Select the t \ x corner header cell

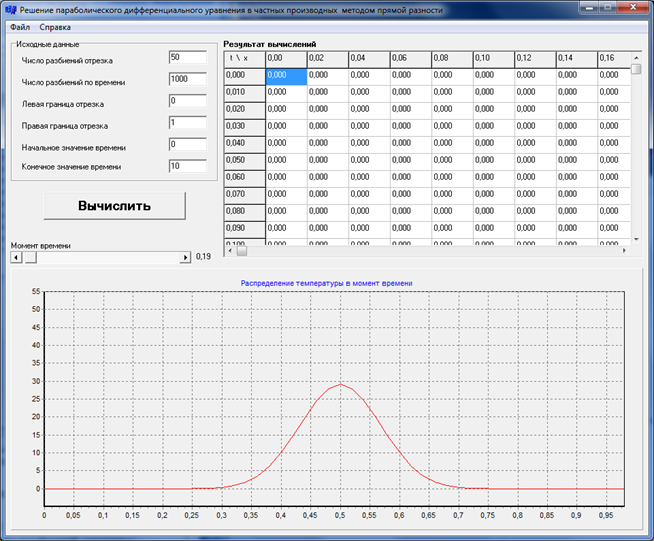click(x=244, y=60)
